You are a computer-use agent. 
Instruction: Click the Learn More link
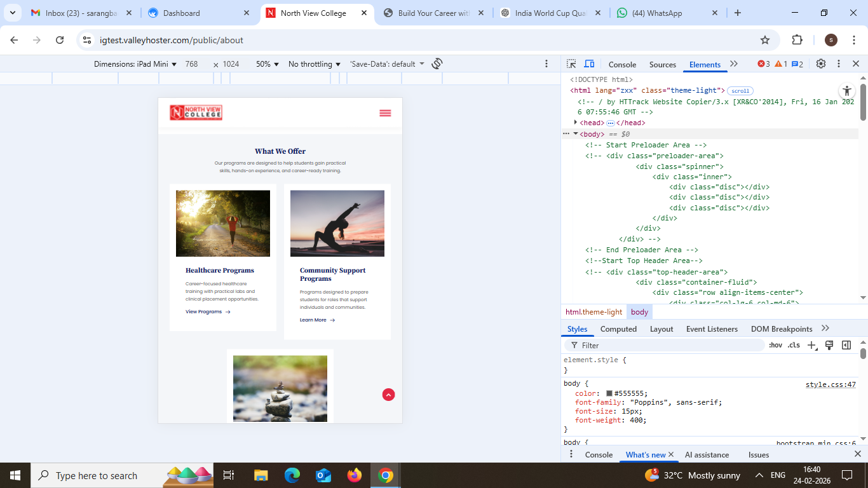pos(317,320)
